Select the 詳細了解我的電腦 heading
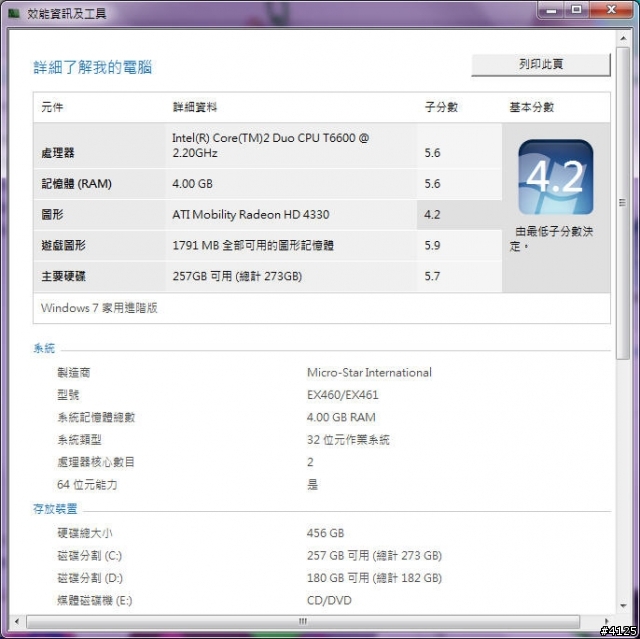The width and height of the screenshot is (640, 639). click(93, 67)
